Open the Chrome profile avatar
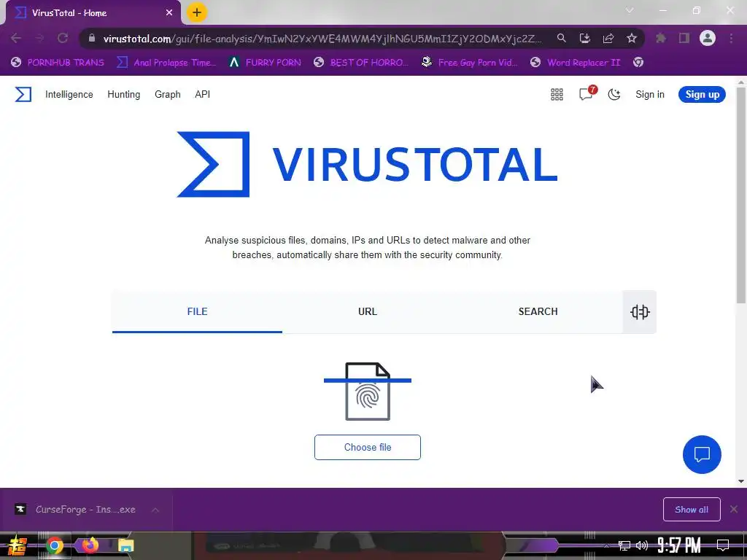747x560 pixels. (x=708, y=38)
